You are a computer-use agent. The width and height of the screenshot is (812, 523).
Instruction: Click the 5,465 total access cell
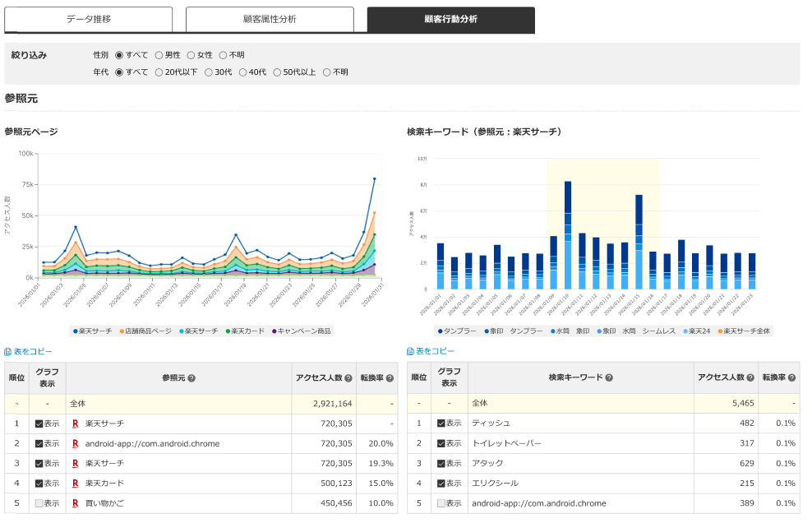[x=726, y=403]
